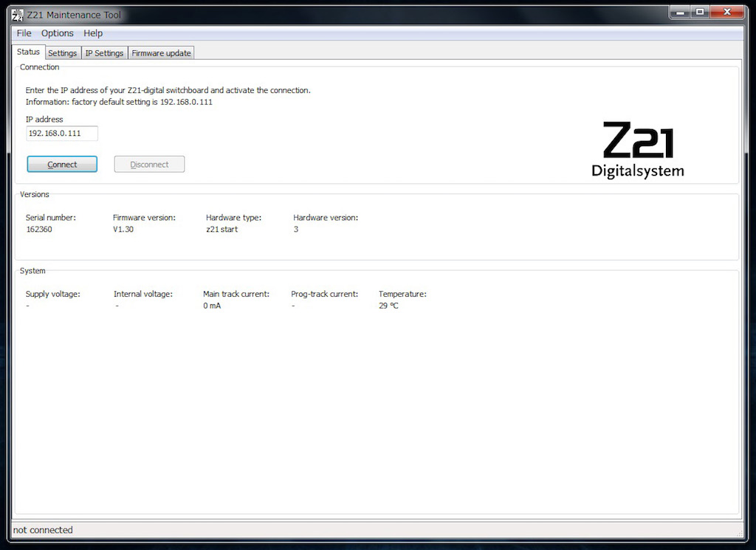Switch to the Settings tab
The image size is (756, 550).
pos(63,53)
